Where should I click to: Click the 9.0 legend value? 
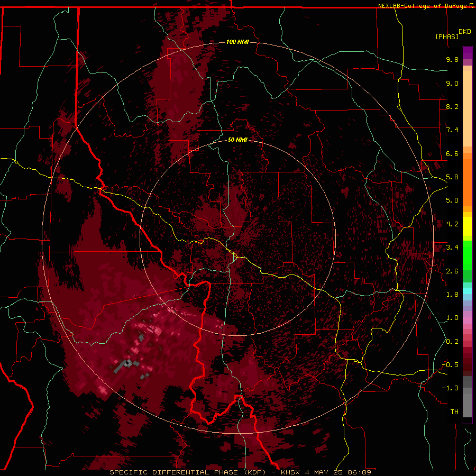452,83
